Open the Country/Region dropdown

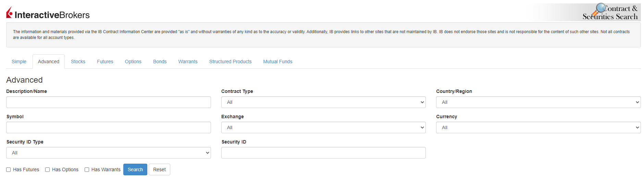tap(538, 102)
